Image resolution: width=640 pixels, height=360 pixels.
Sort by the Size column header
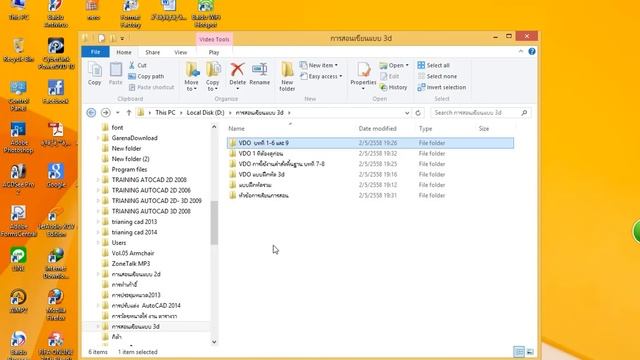click(484, 129)
